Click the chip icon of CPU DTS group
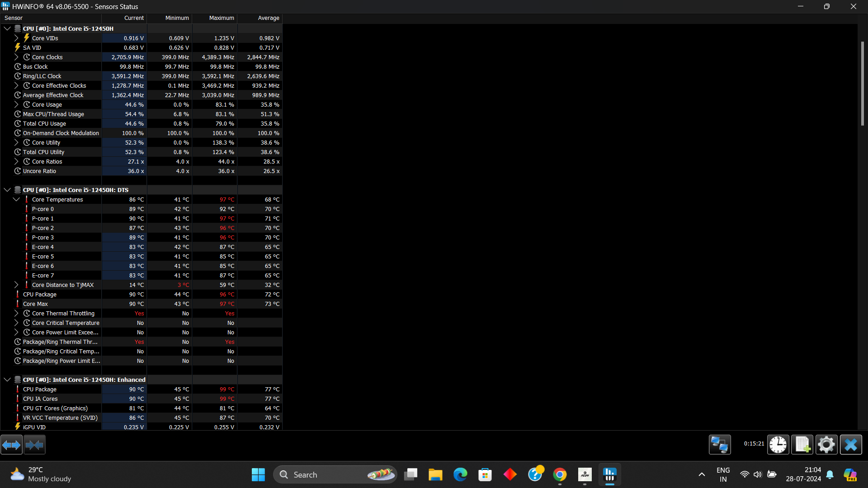The width and height of the screenshot is (868, 488). click(18, 190)
